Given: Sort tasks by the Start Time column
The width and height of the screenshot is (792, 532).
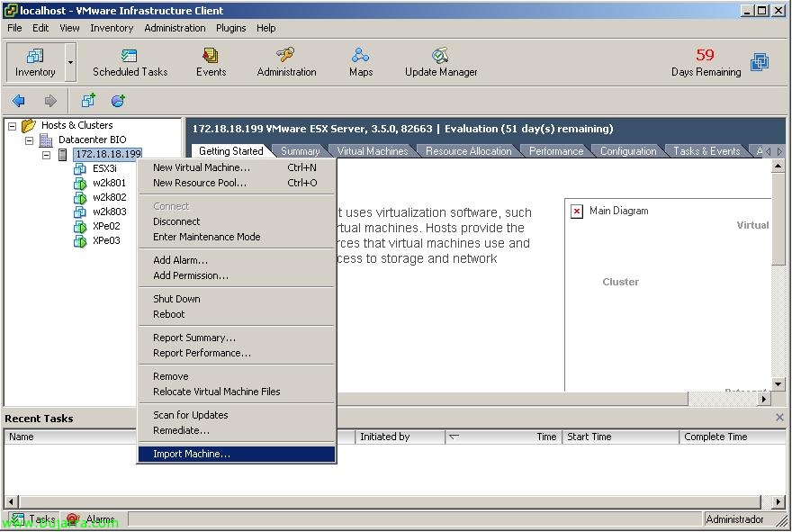Looking at the screenshot, I should point(621,437).
